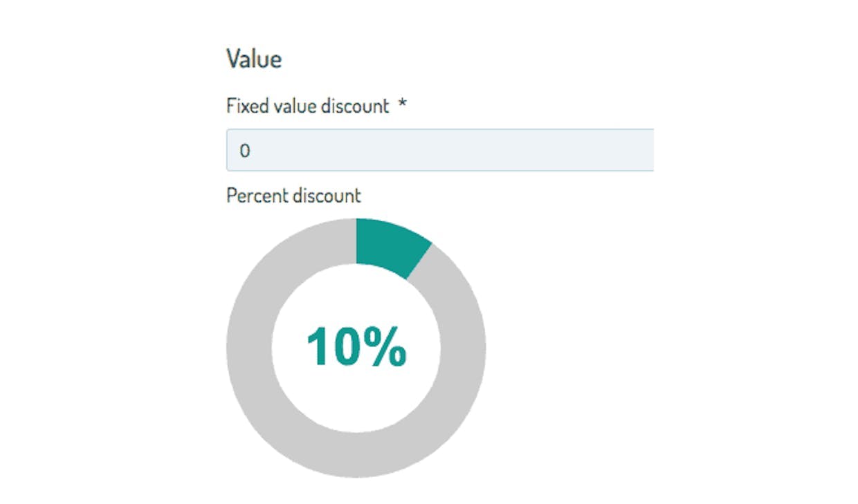The image size is (858, 504).
Task: Set the percent discount dial to 25%
Action: [463, 348]
